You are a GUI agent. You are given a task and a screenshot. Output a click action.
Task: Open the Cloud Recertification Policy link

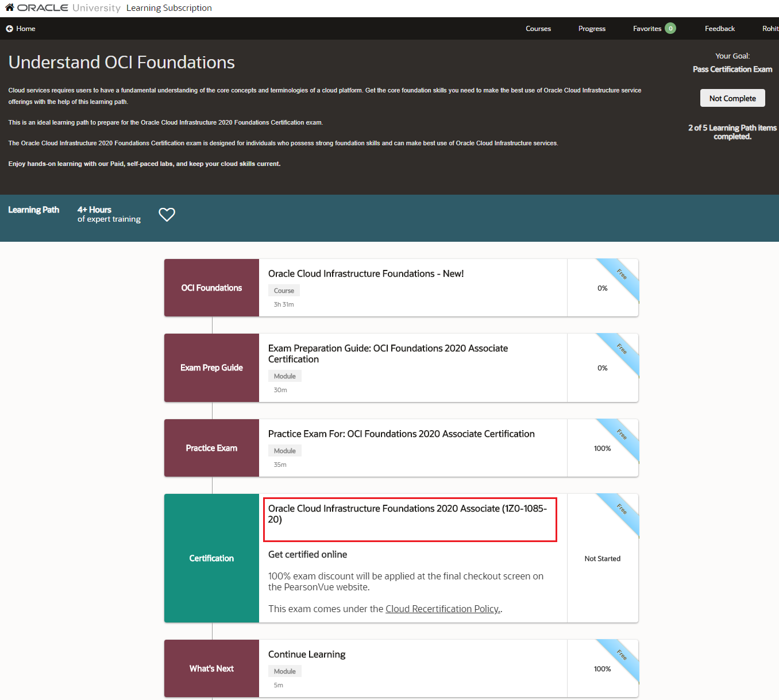click(442, 608)
